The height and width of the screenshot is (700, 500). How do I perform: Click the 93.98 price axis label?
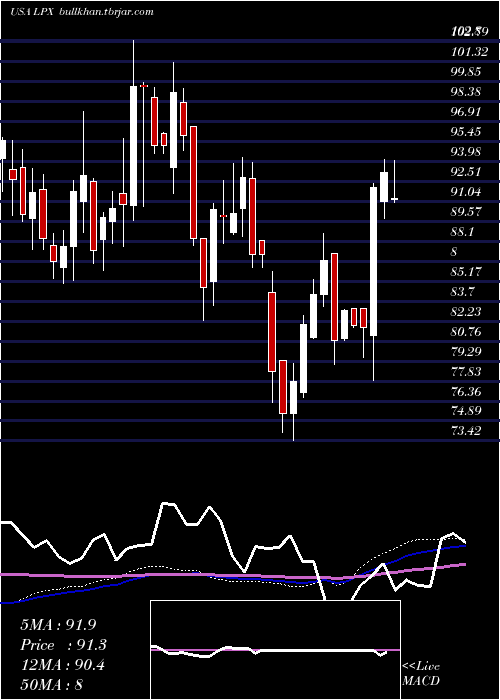click(468, 152)
